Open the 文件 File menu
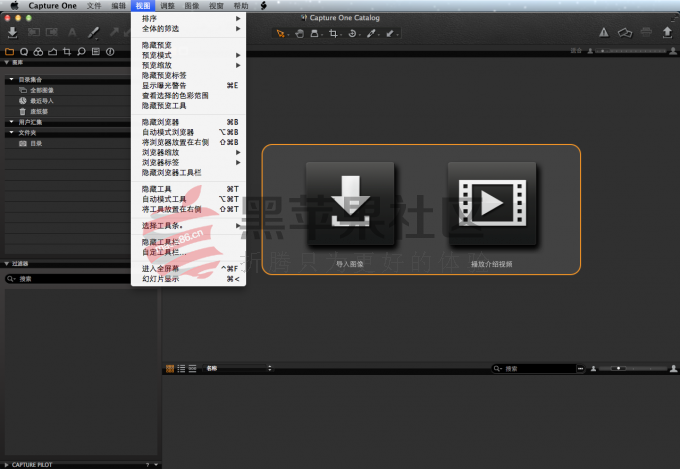This screenshot has height=469, width=680. point(94,6)
